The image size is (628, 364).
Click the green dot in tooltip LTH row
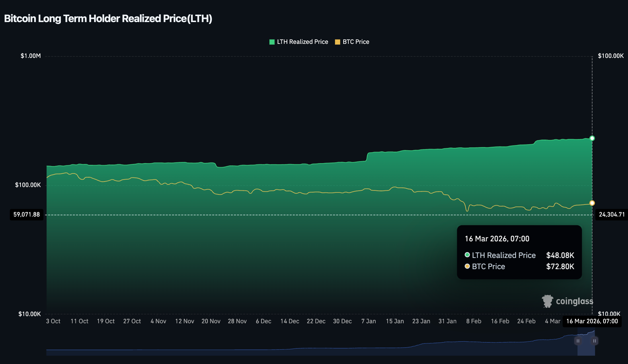pos(467,255)
